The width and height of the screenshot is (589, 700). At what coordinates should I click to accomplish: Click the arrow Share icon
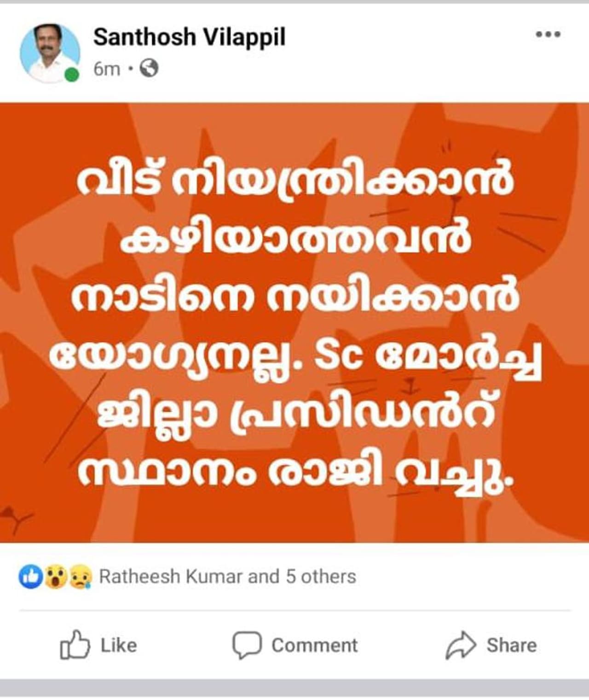(460, 645)
